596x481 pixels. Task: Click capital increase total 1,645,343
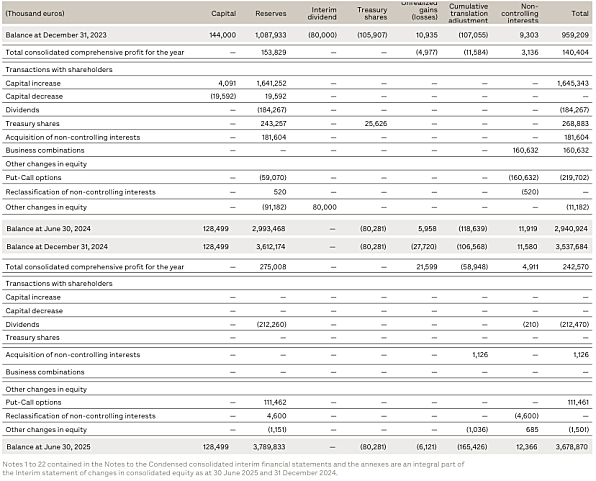pyautogui.click(x=573, y=83)
